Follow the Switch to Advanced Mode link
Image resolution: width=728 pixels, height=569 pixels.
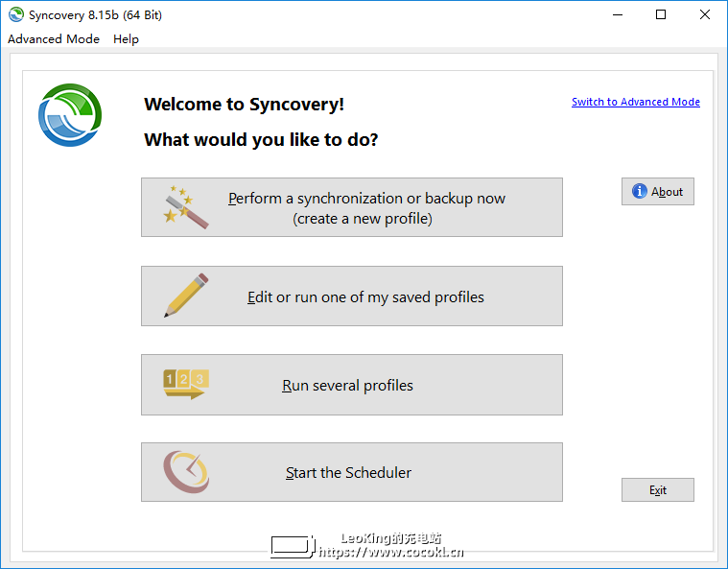(636, 102)
